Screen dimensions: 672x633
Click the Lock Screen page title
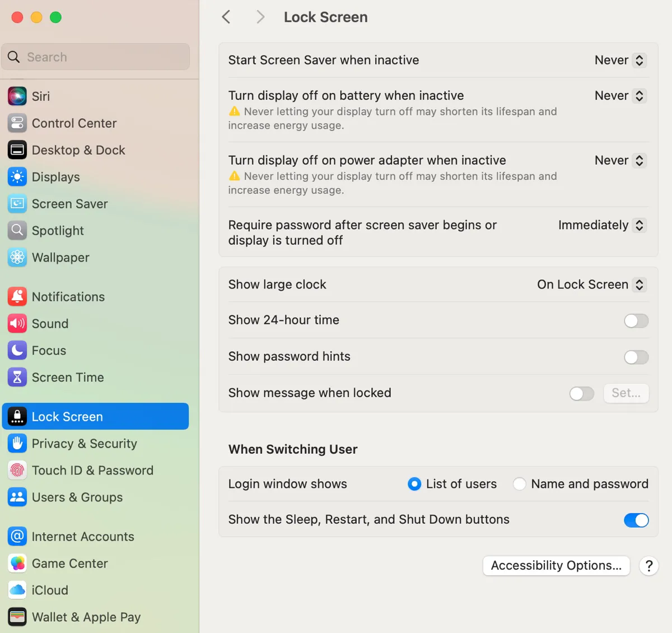tap(326, 17)
